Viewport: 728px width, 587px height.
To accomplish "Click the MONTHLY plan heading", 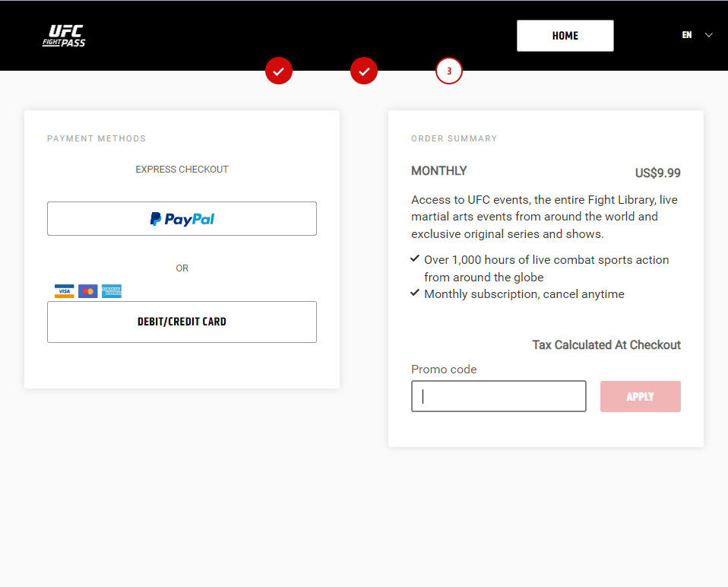I will tap(438, 171).
